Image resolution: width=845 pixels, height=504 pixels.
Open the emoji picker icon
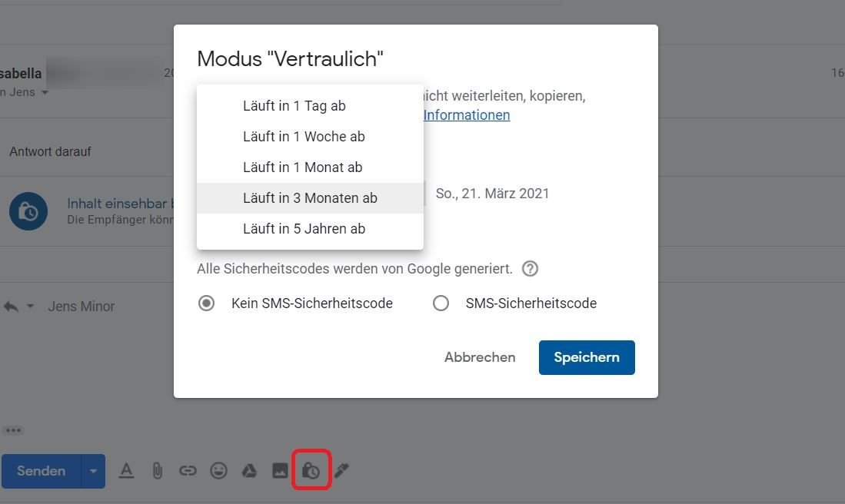218,471
